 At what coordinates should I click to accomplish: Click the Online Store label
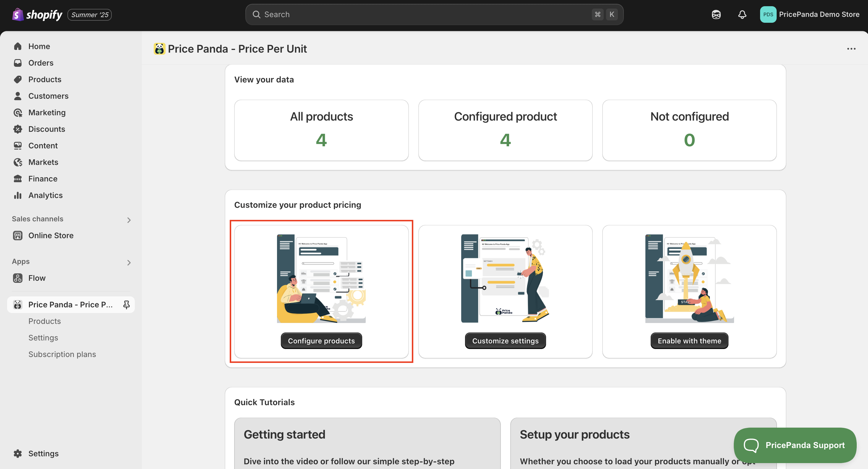51,236
